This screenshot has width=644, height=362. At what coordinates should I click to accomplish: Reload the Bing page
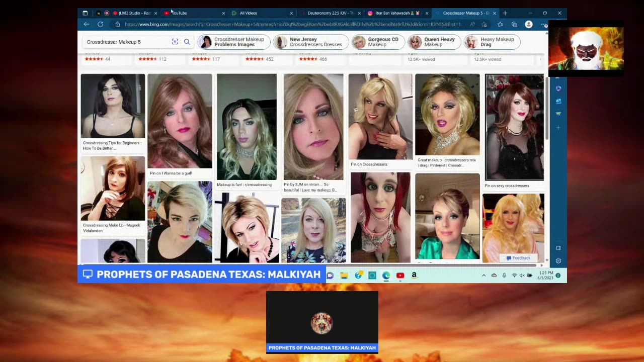tap(101, 24)
